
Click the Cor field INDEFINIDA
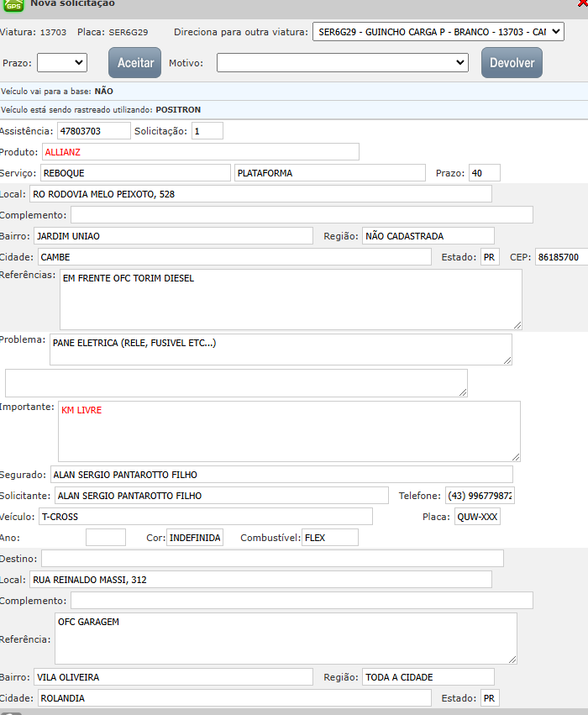coord(195,537)
